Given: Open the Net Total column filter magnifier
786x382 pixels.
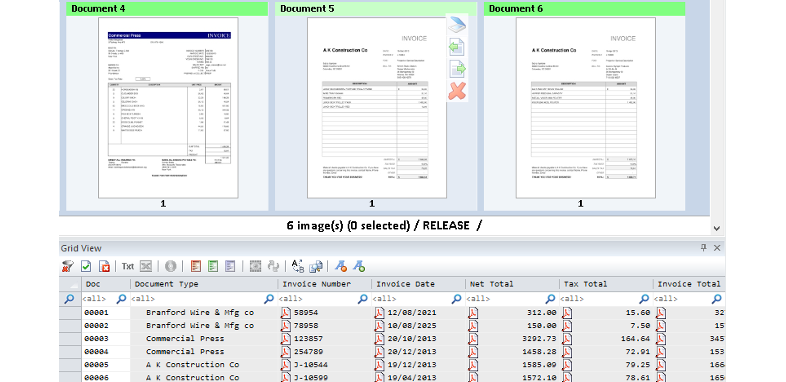Looking at the screenshot, I should tap(550, 299).
